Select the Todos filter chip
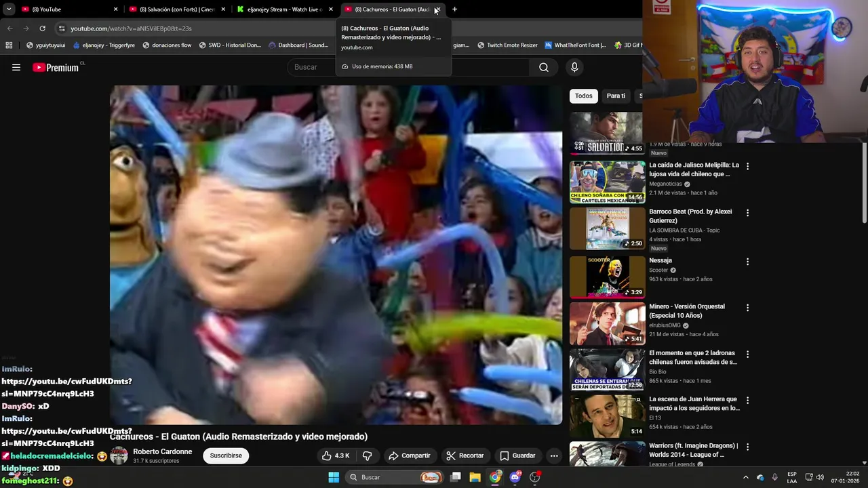The width and height of the screenshot is (868, 488). click(x=584, y=96)
